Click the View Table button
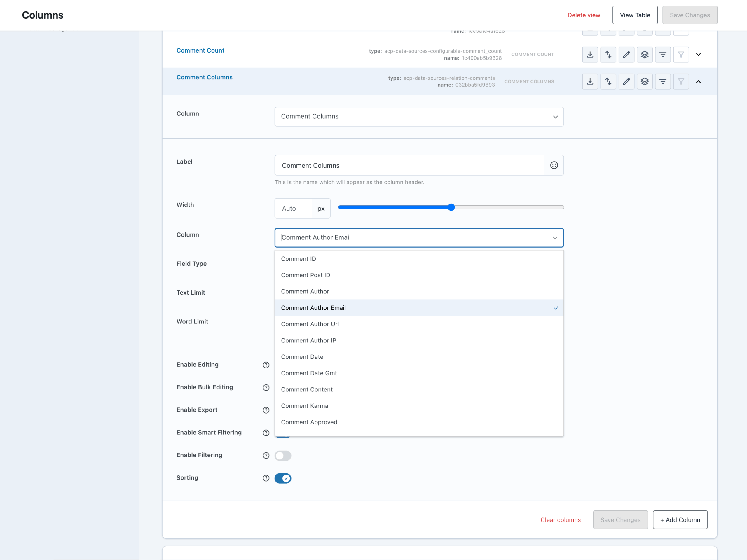This screenshot has width=747, height=560. [635, 15]
